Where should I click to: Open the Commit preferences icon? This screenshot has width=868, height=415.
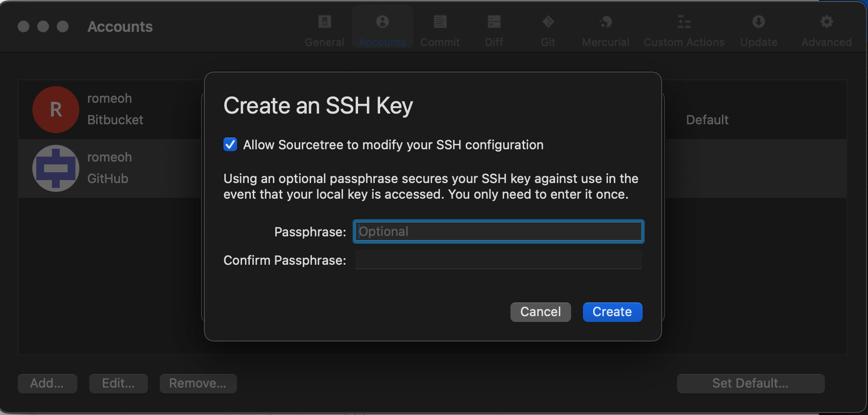point(440,22)
